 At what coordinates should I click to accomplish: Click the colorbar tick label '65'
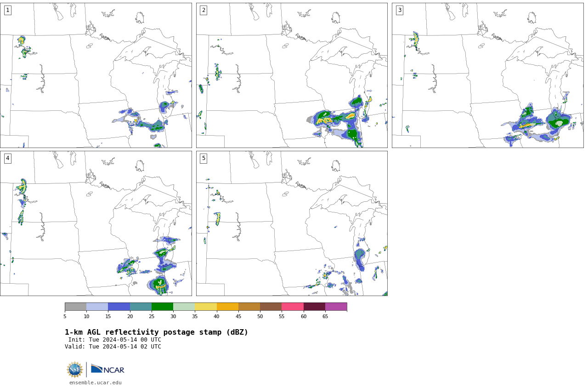point(325,316)
